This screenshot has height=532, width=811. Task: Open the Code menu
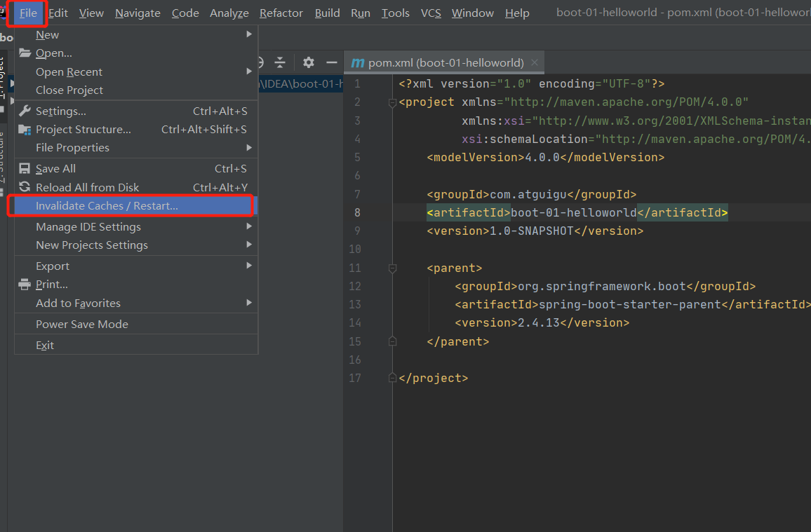185,13
